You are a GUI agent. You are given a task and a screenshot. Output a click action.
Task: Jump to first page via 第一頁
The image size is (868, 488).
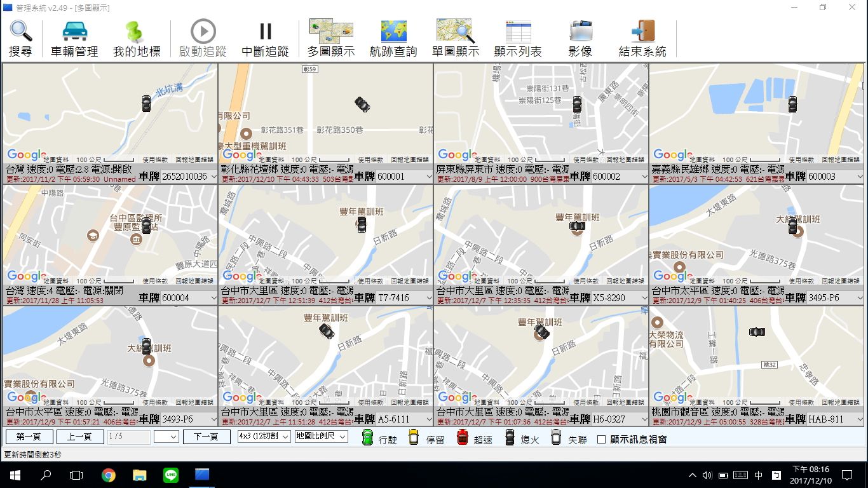[29, 437]
